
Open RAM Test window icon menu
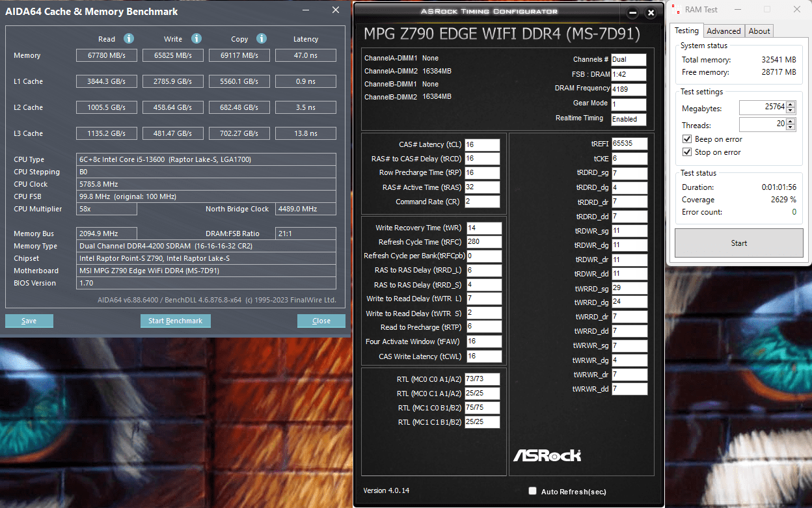click(677, 10)
